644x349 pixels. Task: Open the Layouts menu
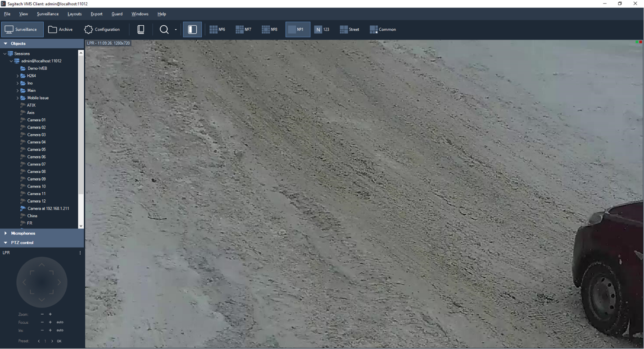pyautogui.click(x=74, y=14)
